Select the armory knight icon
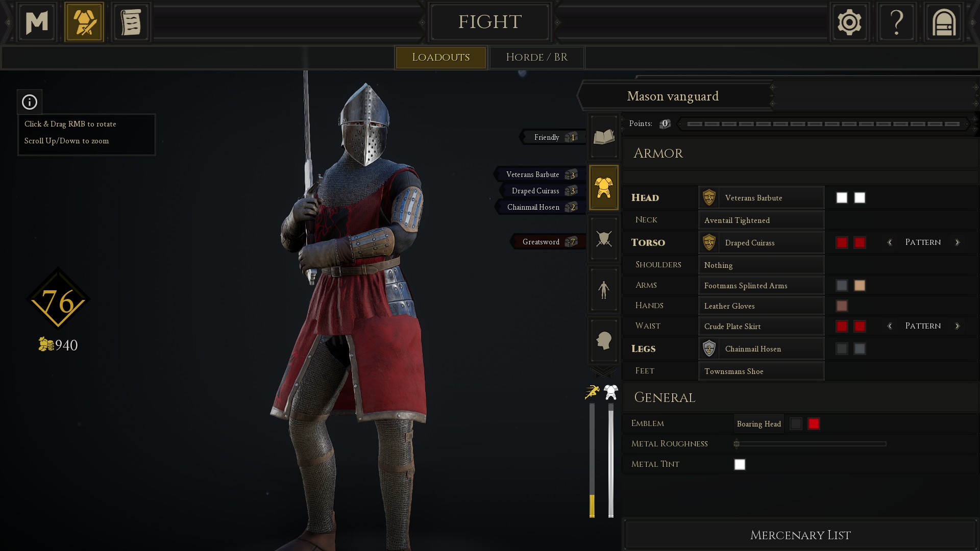 [84, 22]
